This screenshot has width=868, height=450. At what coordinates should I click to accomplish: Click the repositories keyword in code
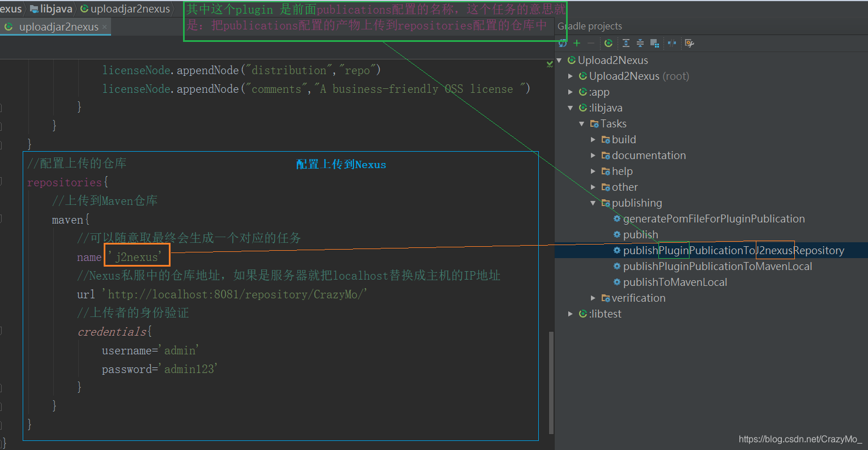pyautogui.click(x=65, y=182)
